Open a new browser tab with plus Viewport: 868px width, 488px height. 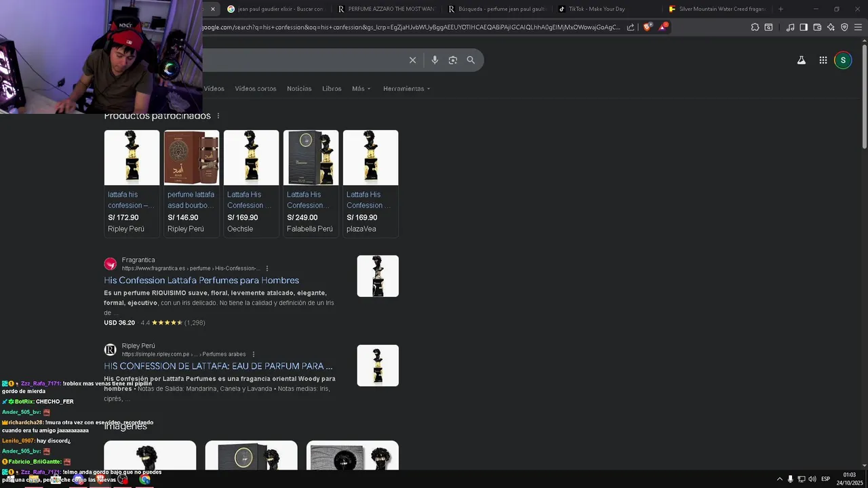[x=781, y=9]
